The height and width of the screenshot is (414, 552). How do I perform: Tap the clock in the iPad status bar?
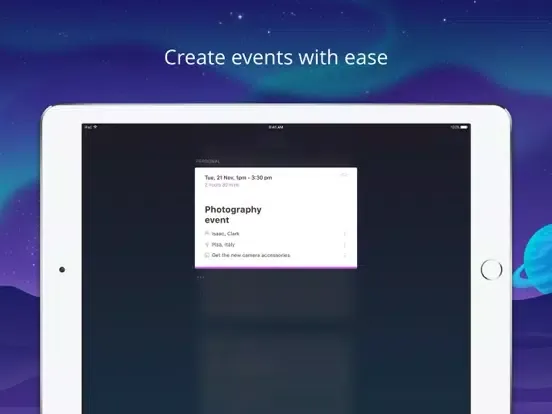click(x=276, y=127)
